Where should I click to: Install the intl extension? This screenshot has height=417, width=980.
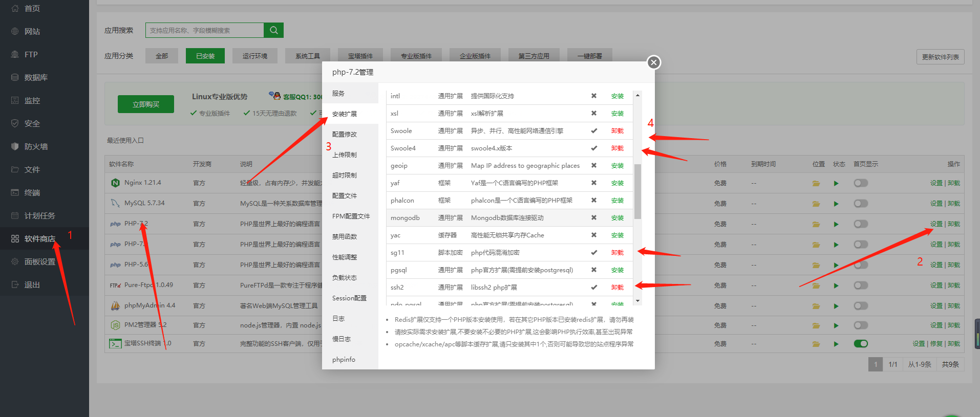click(617, 96)
